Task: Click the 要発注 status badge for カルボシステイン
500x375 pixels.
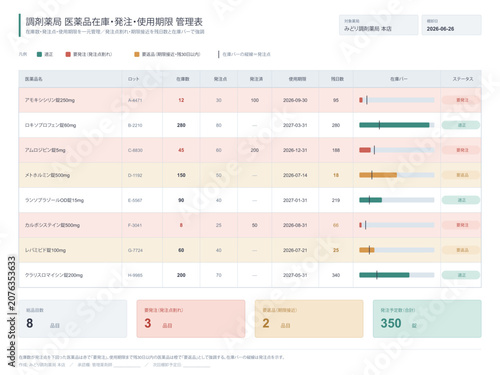Action: 461,225
